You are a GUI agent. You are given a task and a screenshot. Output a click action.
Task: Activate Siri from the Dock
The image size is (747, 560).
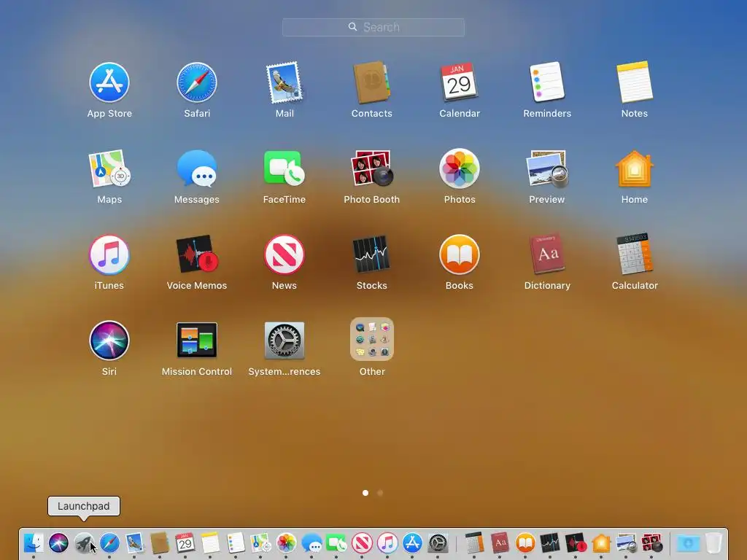pyautogui.click(x=58, y=542)
